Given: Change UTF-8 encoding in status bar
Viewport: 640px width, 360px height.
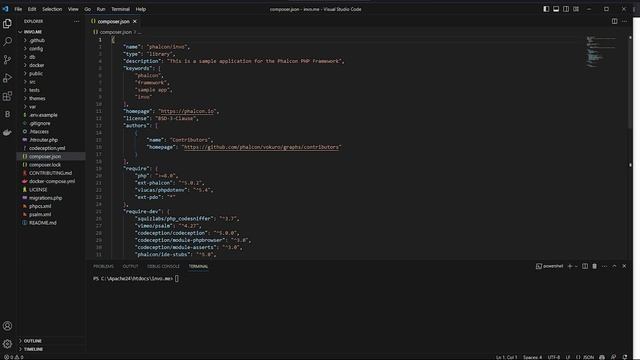Looking at the screenshot, I should [554, 357].
